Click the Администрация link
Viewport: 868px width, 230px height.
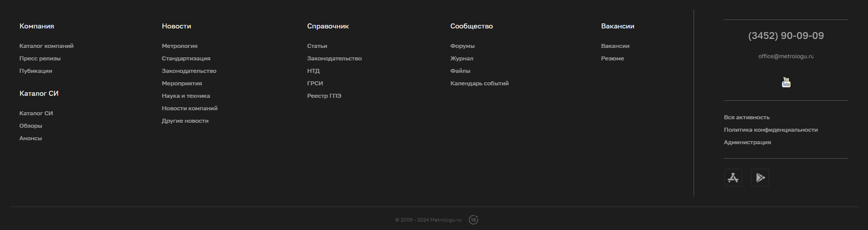pos(747,142)
